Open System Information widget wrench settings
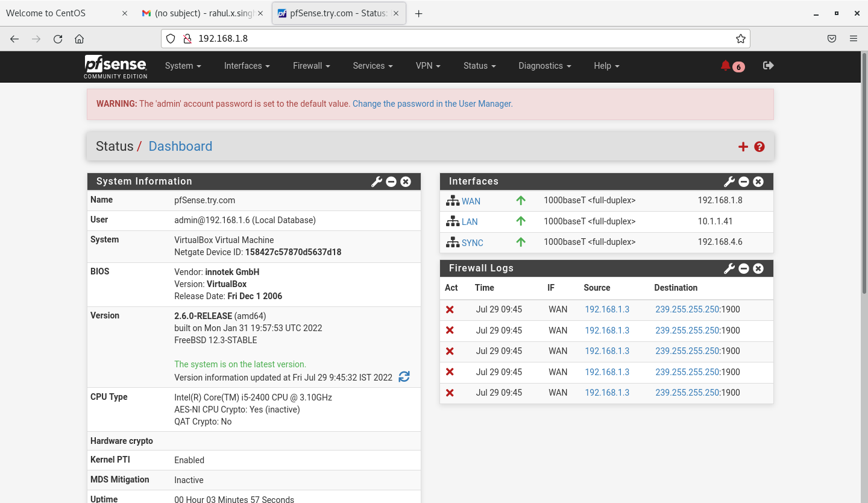Screen dimensions: 868x503 [x=377, y=182]
